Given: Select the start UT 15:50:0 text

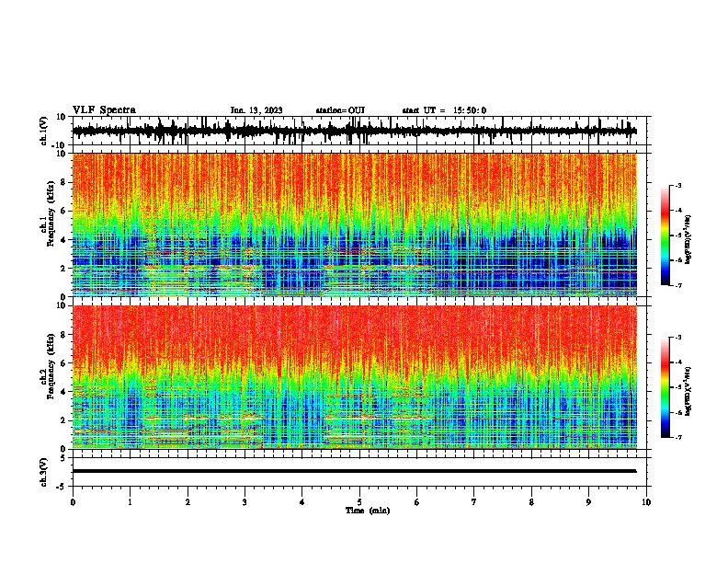Looking at the screenshot, I should click(444, 110).
